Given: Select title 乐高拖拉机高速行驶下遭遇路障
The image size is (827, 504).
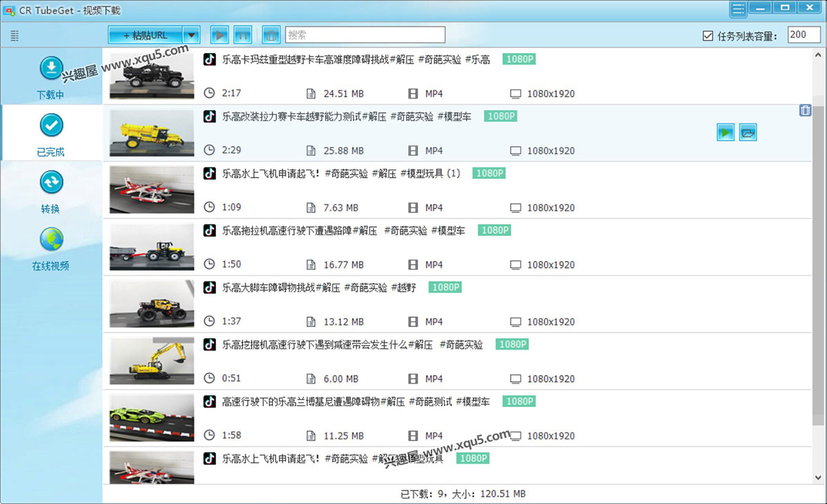Looking at the screenshot, I should (x=343, y=231).
